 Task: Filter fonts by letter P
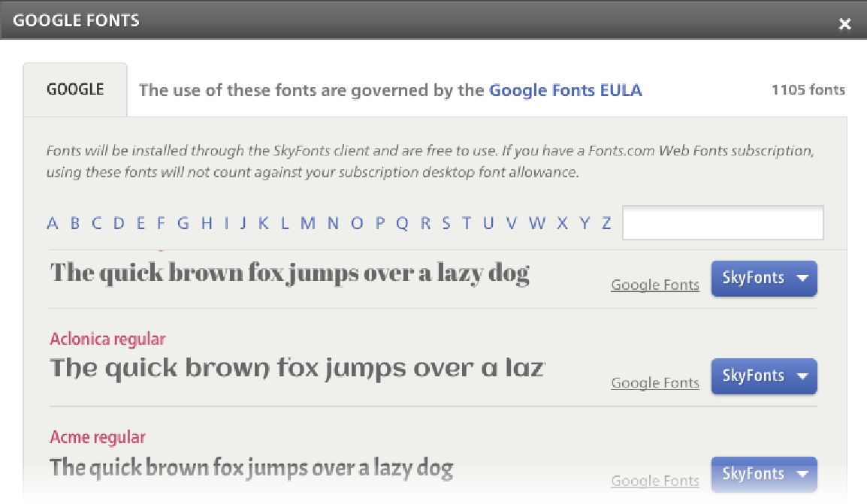pos(380,223)
